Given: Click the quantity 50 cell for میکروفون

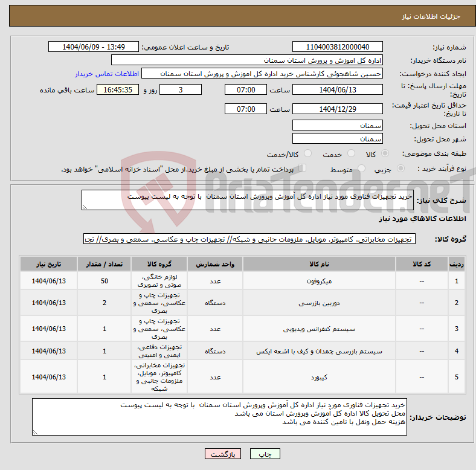Looking at the screenshot, I should pos(104,281).
